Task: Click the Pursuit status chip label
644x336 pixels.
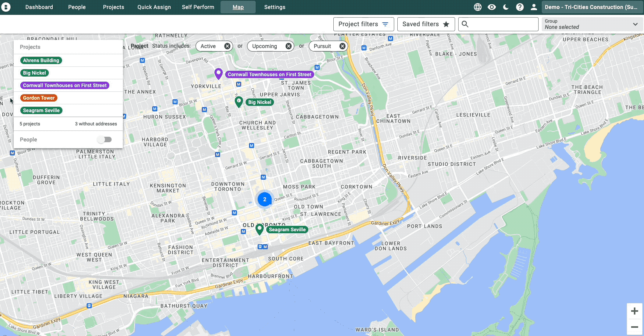Action: point(322,46)
